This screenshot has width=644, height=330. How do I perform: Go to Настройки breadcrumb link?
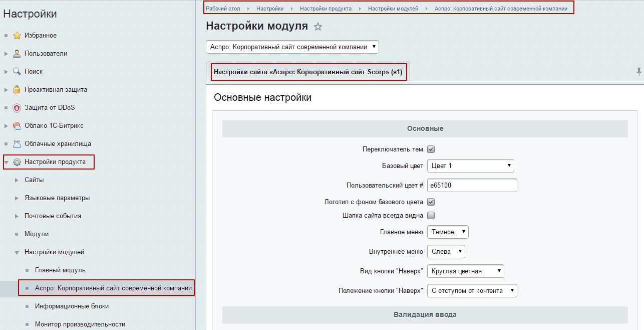pyautogui.click(x=270, y=9)
